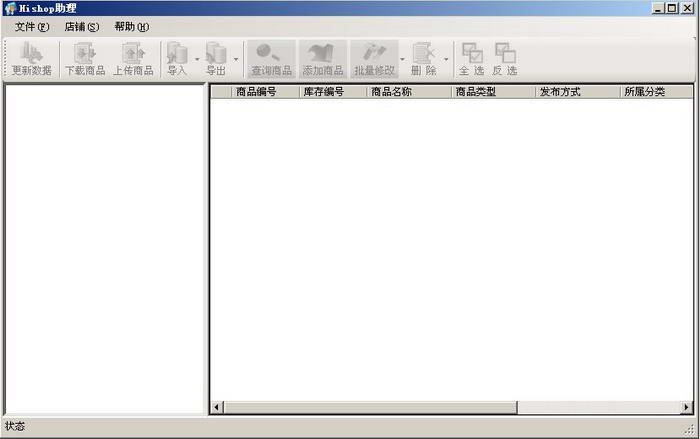Click the 下载商品 toolbar icon
Viewport: 700px width, 439px height.
tap(85, 59)
